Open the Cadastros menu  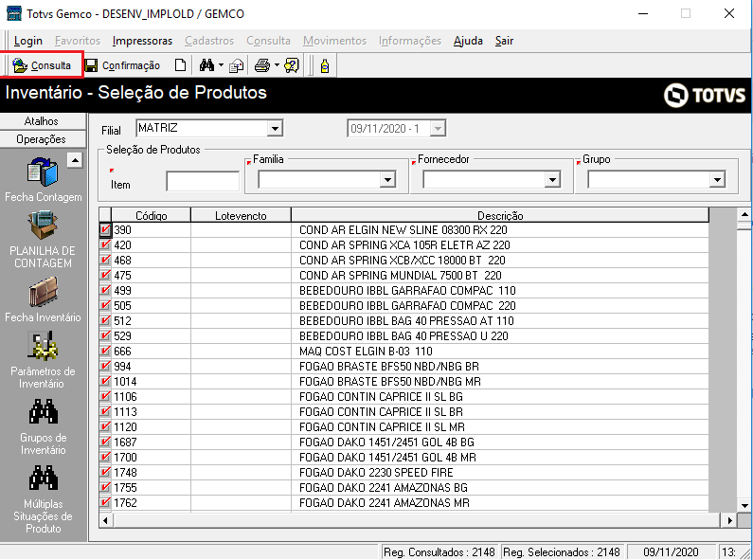tap(209, 41)
